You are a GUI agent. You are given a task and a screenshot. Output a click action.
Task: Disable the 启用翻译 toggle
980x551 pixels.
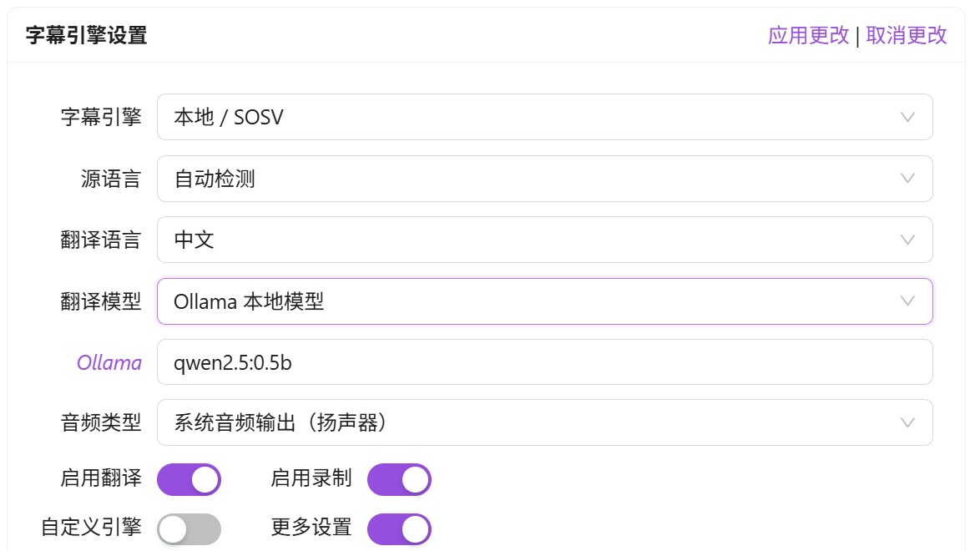[189, 480]
